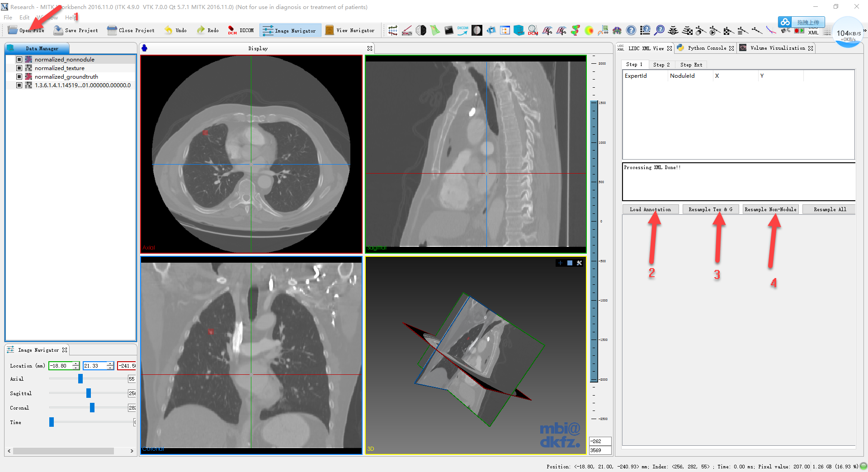Image resolution: width=868 pixels, height=472 pixels.
Task: Open the File menu
Action: coord(8,17)
